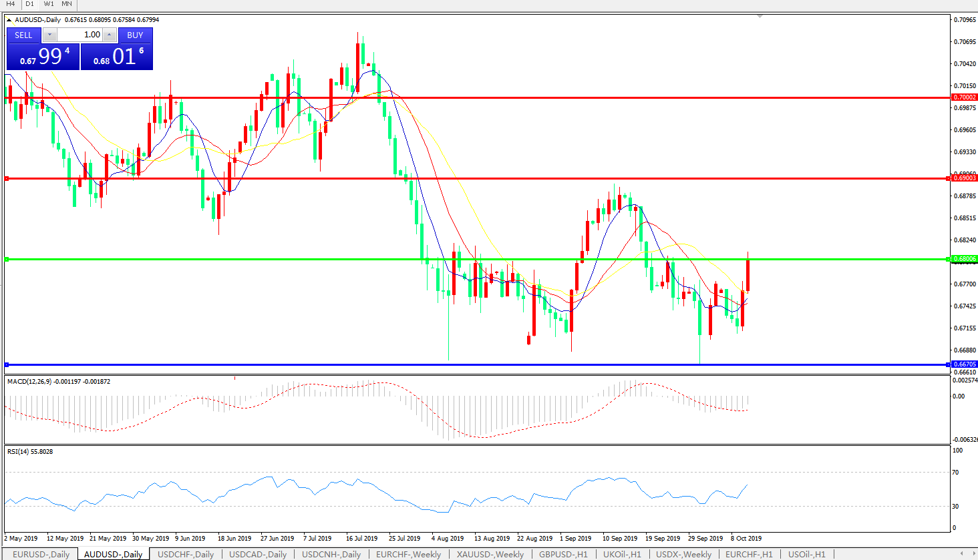Switch to H4 timeframe

click(10, 4)
